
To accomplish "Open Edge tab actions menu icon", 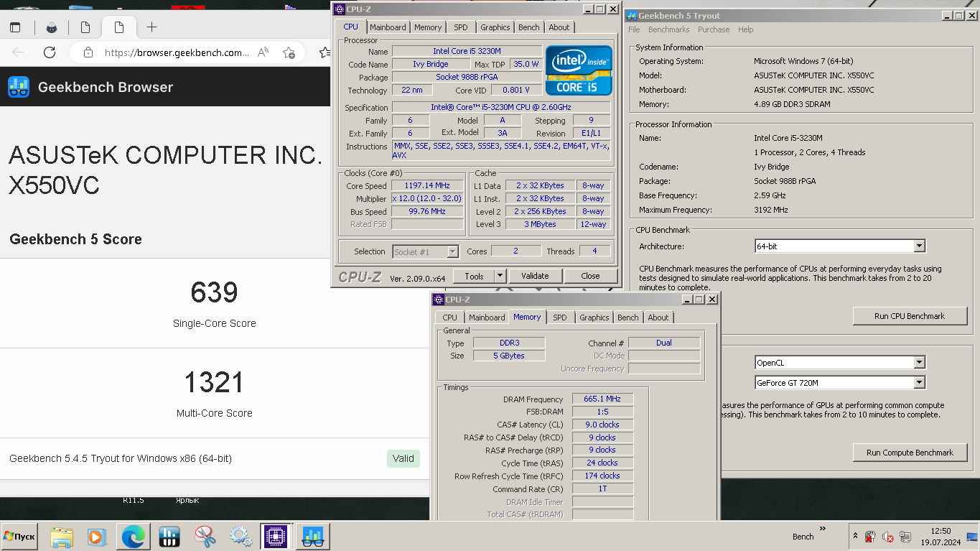I will coord(15,27).
